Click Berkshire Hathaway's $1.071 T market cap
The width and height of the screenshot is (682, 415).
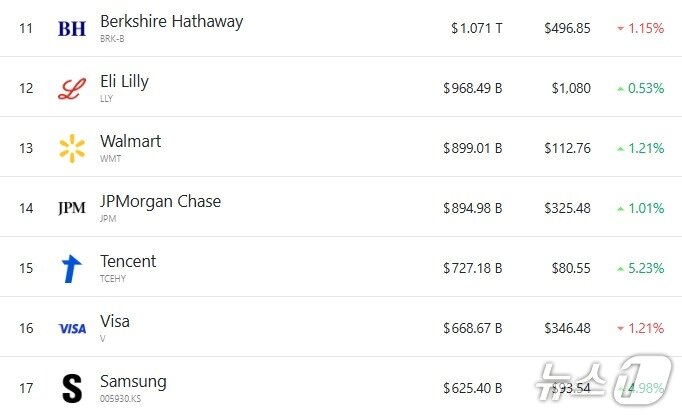(x=476, y=28)
